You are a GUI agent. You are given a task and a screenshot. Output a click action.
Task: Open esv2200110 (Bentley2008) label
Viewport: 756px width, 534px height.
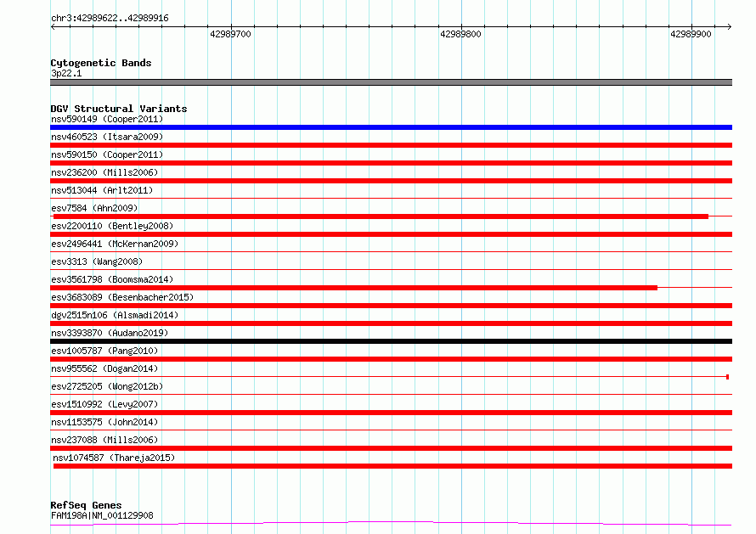(x=112, y=226)
